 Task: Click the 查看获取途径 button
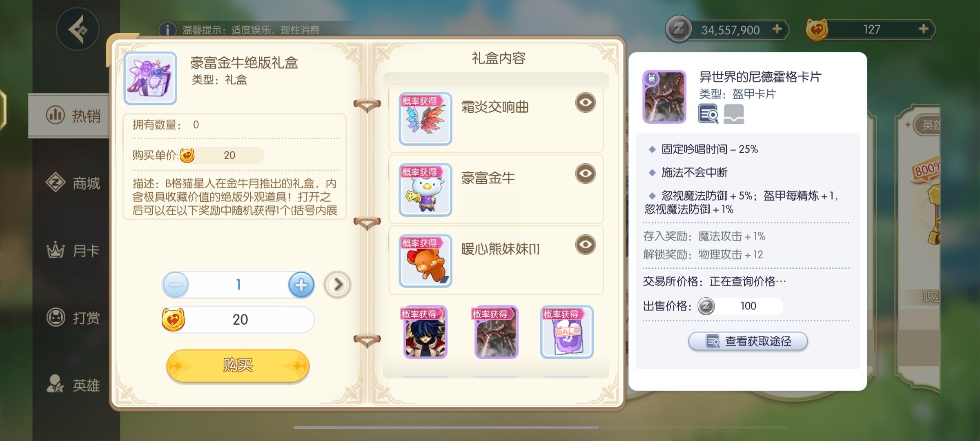[748, 341]
